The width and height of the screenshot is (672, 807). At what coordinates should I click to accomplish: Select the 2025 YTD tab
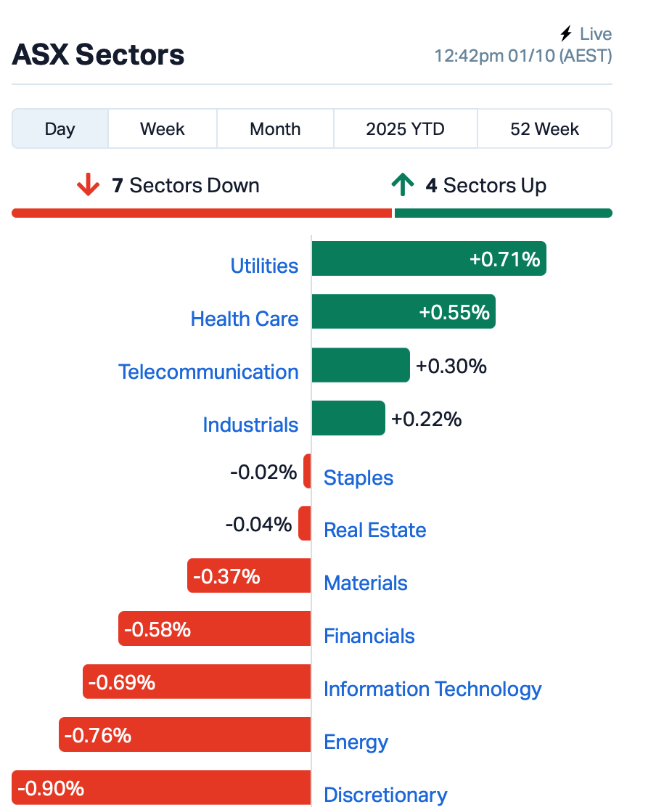(x=405, y=129)
